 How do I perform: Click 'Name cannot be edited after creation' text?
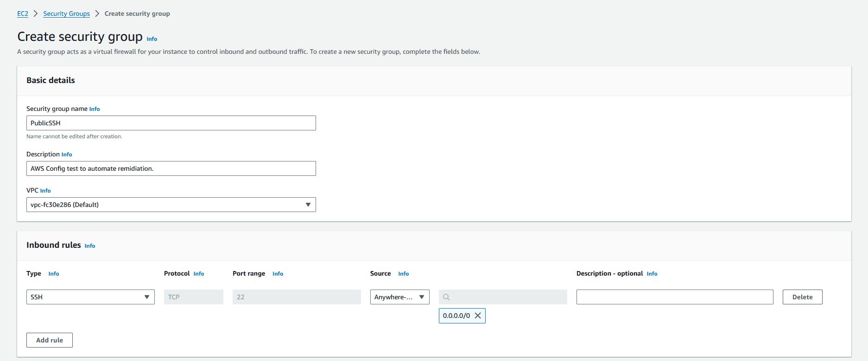74,136
